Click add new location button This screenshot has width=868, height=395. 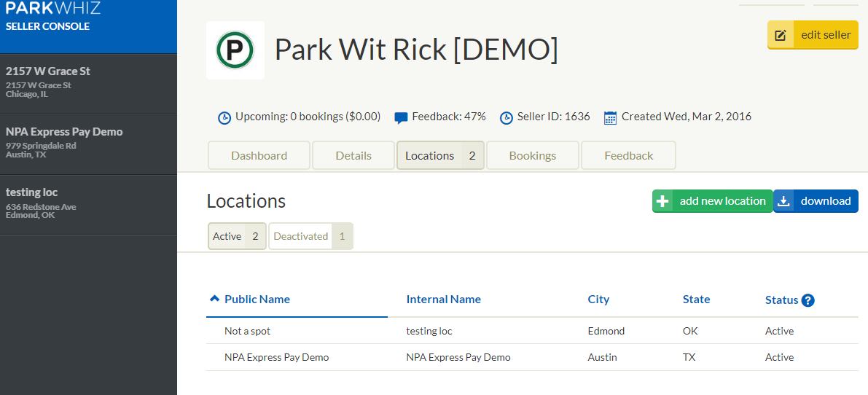click(x=713, y=201)
